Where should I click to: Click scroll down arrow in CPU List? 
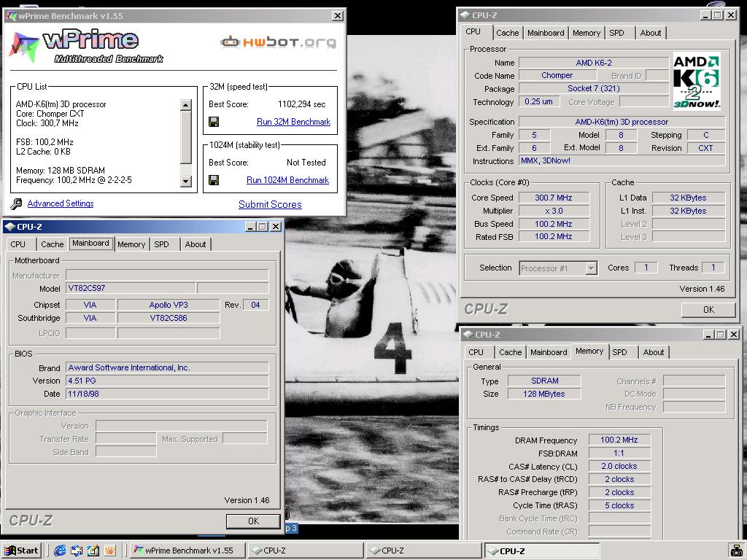[x=186, y=181]
